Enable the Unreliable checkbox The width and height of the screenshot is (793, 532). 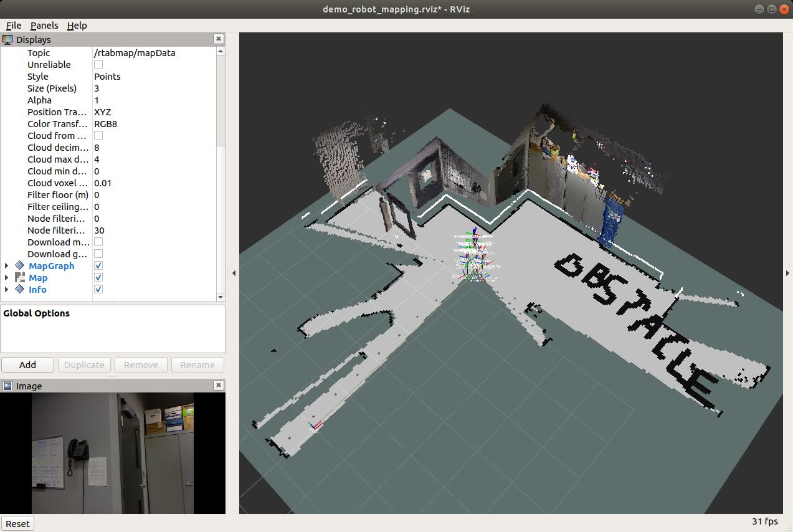pos(98,65)
